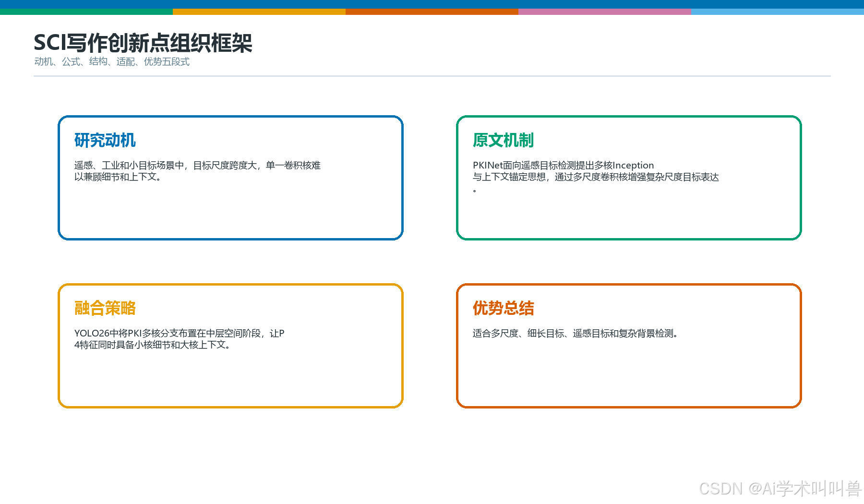864x504 pixels.
Task: Click the line PKINet面向遥感目标检测提出多核Inception
Action: click(563, 165)
